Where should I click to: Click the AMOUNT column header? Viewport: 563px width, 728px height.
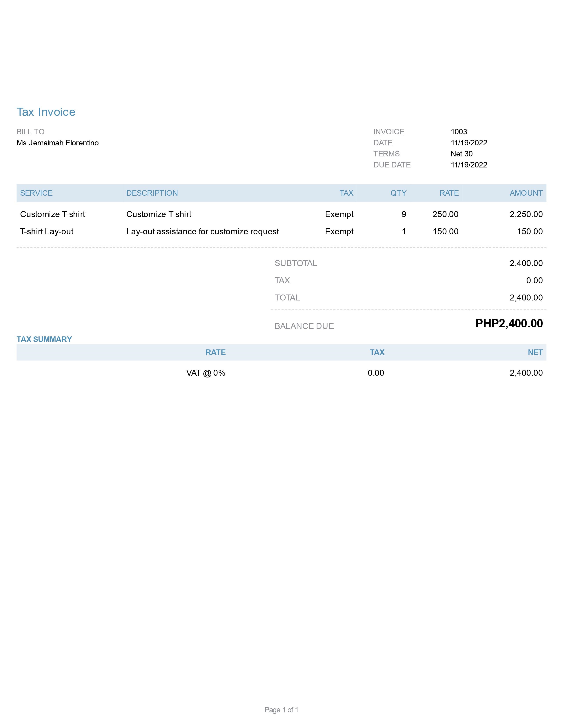(526, 193)
